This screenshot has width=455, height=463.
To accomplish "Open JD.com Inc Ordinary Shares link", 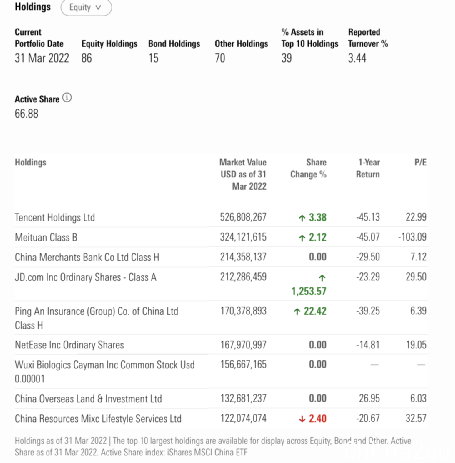I will (86, 277).
